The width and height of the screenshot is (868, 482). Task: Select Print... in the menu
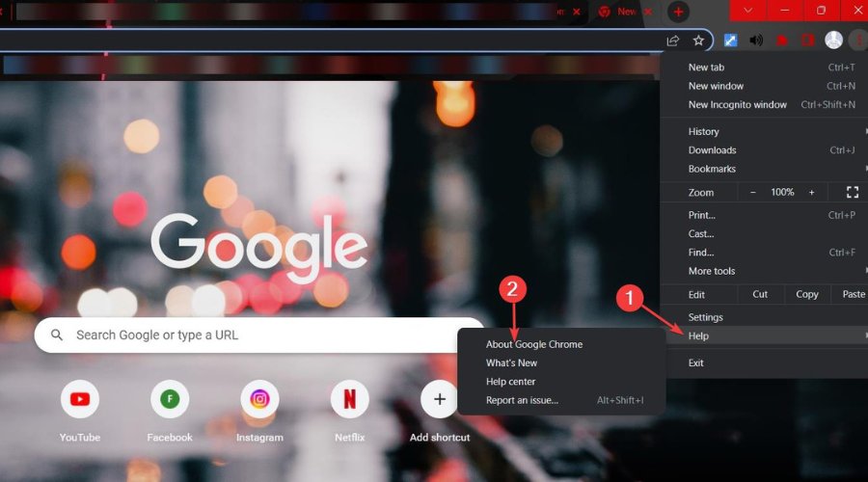[764, 215]
